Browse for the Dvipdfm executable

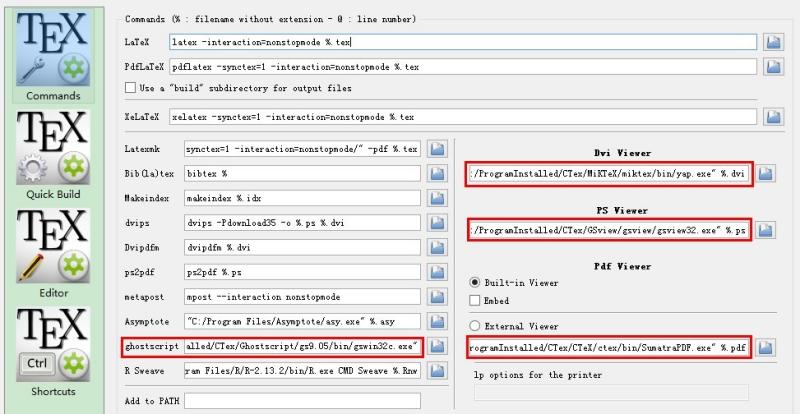coord(437,247)
